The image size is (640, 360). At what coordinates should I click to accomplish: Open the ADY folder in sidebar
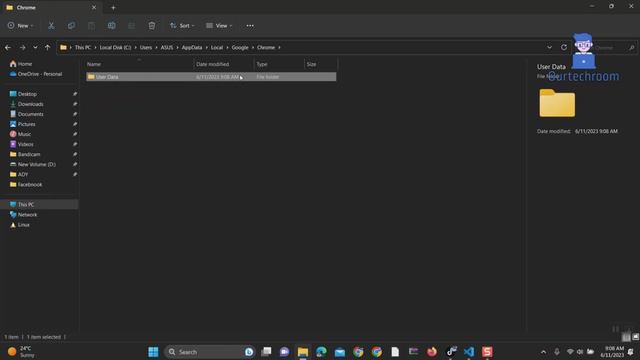19,174
